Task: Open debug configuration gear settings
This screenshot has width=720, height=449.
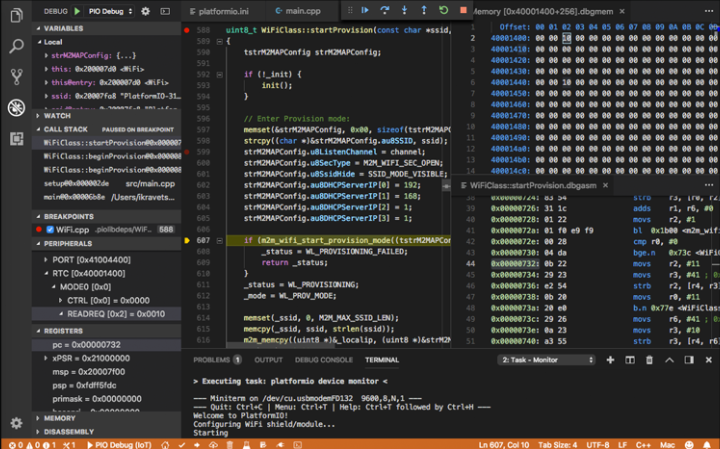Action: tap(145, 11)
